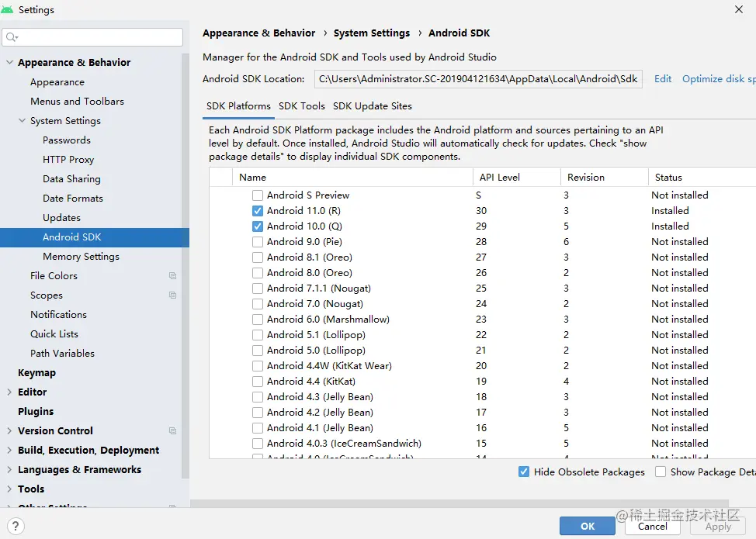Close the Settings dialog window
The height and width of the screenshot is (539, 756).
pyautogui.click(x=739, y=9)
